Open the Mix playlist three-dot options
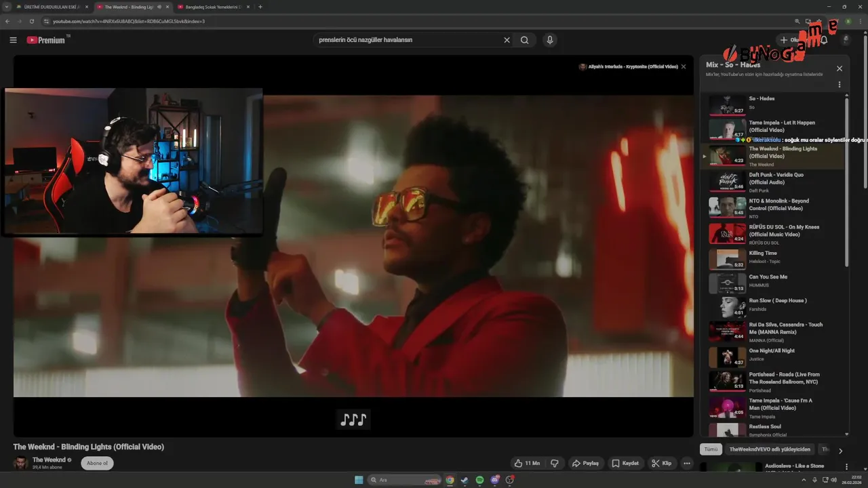Image resolution: width=868 pixels, height=488 pixels. click(x=840, y=85)
